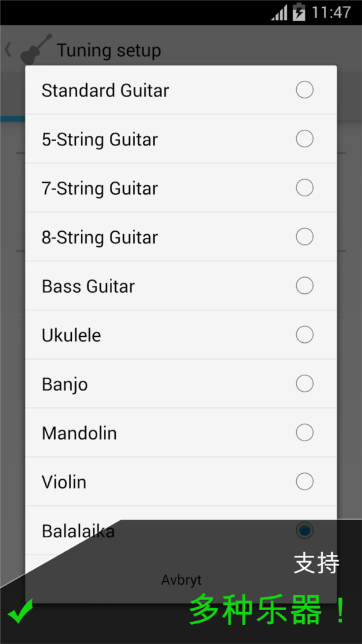This screenshot has width=362, height=644.
Task: Tap the clock showing 11:47
Action: point(331,13)
